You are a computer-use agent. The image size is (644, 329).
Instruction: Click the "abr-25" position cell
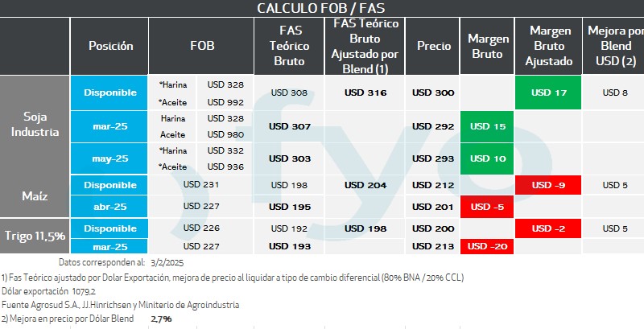pyautogui.click(x=111, y=207)
